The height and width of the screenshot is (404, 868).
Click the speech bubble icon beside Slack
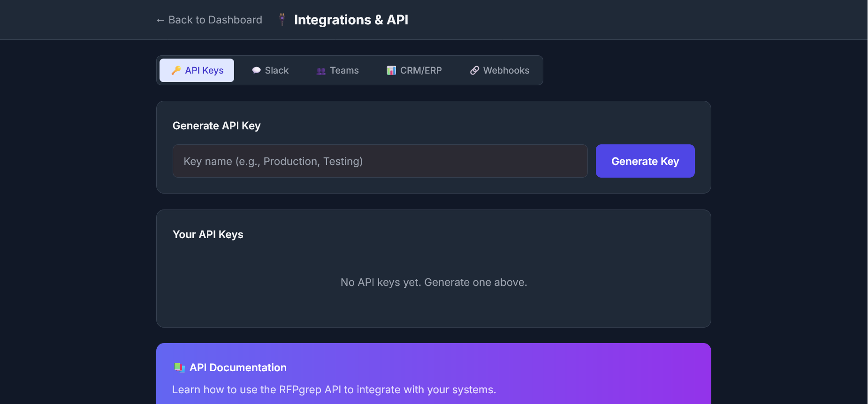[256, 70]
